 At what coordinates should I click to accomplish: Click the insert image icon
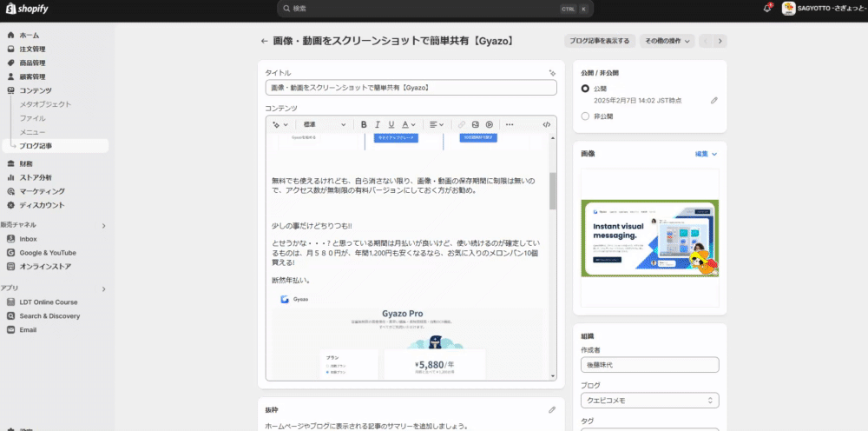pos(476,124)
